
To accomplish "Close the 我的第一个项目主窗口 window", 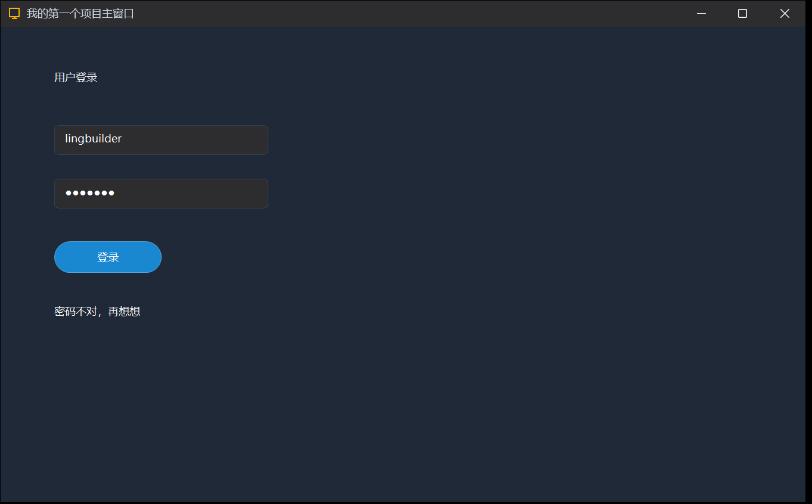I will pyautogui.click(x=785, y=13).
